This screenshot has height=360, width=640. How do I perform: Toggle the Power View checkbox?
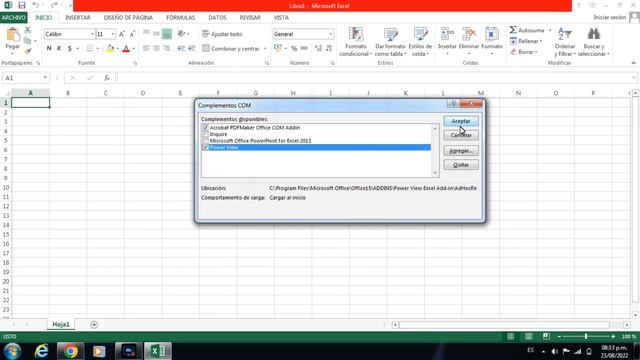click(205, 147)
